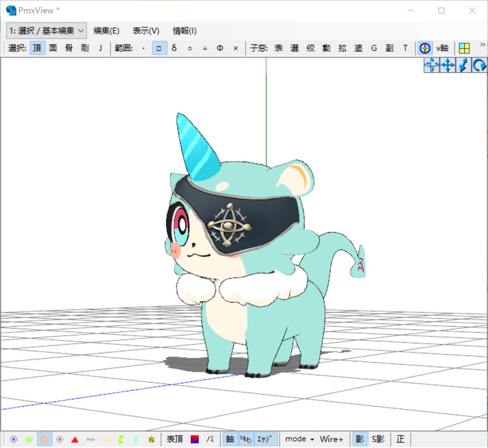488x448 pixels.
Task: Select the rectangle range mode
Action: click(159, 48)
